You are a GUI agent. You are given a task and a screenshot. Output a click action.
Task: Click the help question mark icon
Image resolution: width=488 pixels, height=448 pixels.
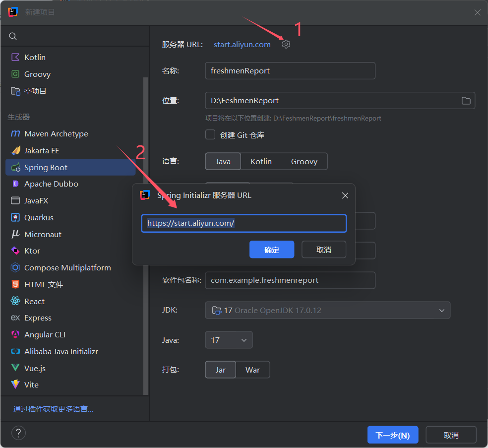[18, 433]
